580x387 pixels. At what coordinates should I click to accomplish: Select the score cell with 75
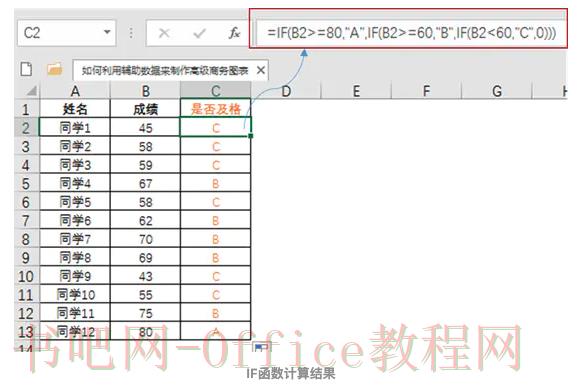(145, 313)
